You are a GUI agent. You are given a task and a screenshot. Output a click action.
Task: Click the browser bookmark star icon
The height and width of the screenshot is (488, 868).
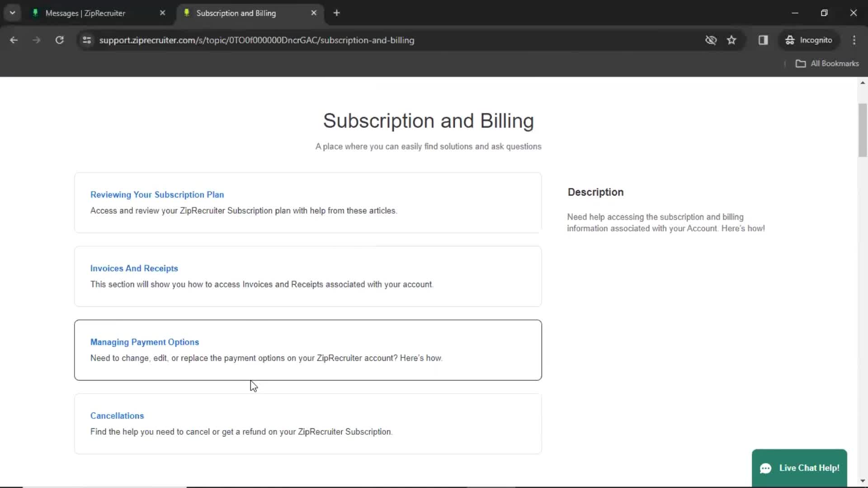pyautogui.click(x=733, y=40)
